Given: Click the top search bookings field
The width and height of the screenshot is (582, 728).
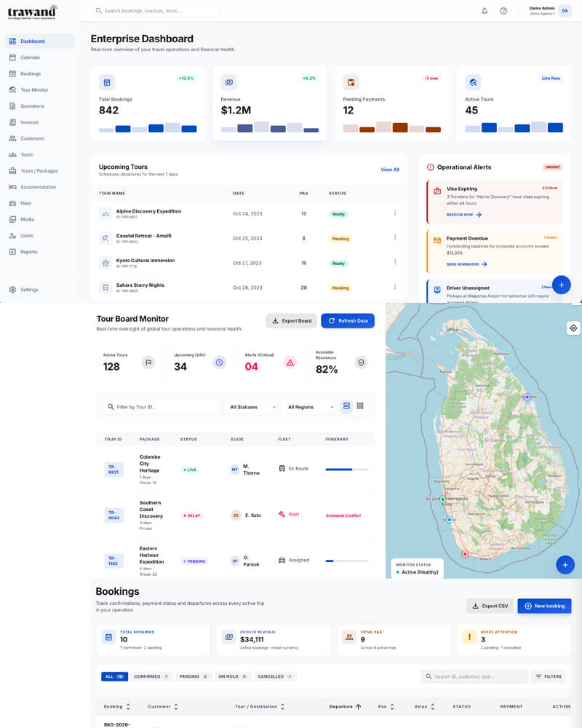Looking at the screenshot, I should [x=156, y=11].
